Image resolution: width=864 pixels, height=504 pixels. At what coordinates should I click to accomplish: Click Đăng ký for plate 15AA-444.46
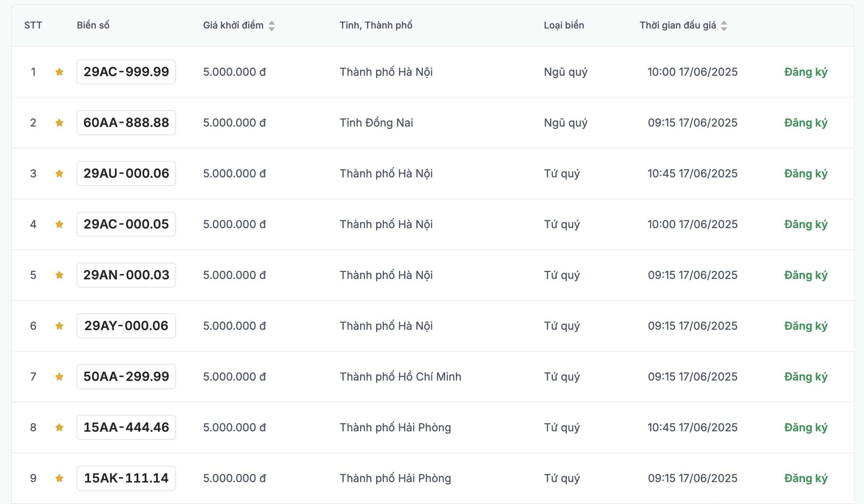point(806,427)
